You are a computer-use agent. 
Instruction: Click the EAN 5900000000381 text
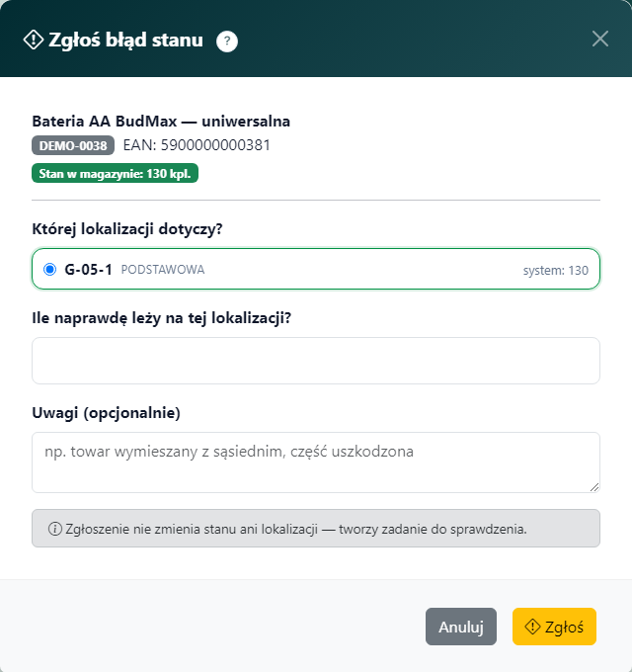(197, 145)
